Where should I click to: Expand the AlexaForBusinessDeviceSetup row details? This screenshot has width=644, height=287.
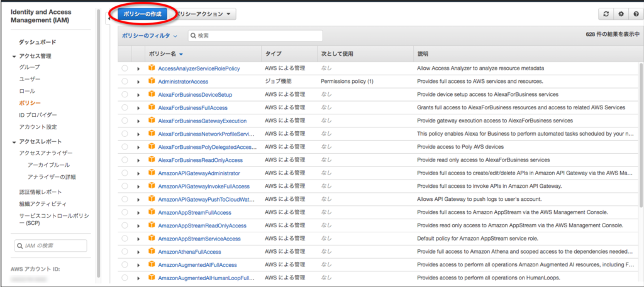tap(138, 95)
